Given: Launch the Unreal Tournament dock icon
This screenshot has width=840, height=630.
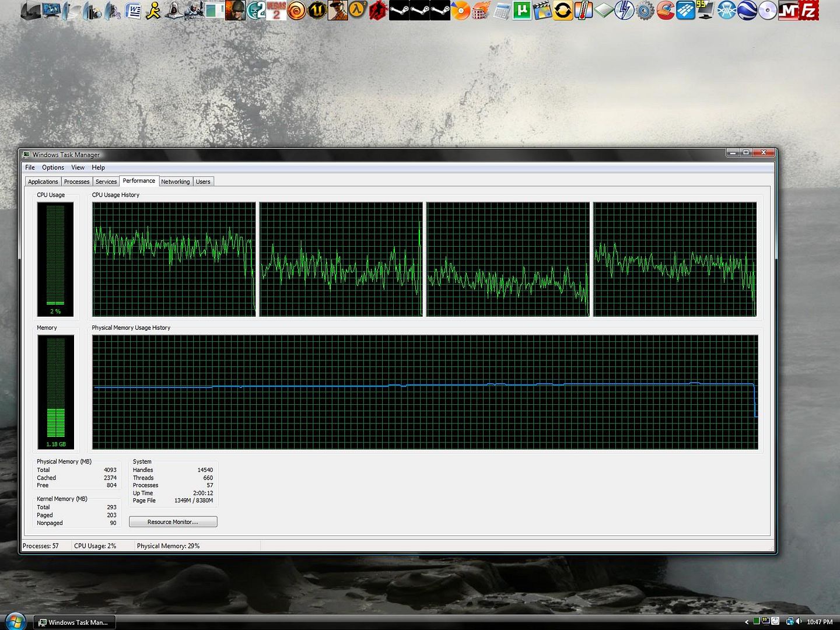Looking at the screenshot, I should tap(317, 10).
